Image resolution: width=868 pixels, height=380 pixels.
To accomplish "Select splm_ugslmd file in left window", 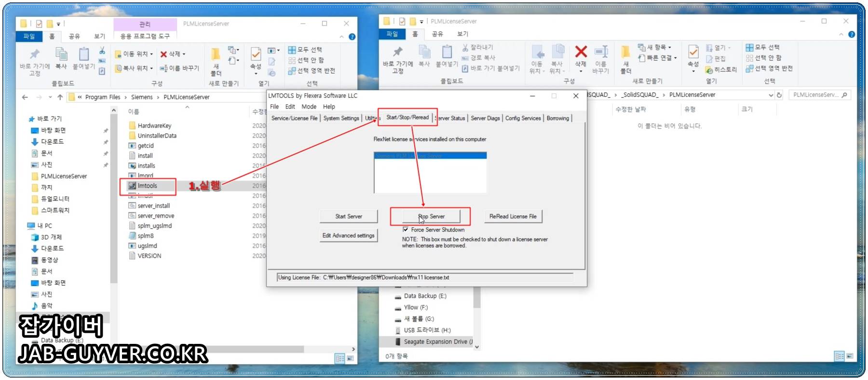I will click(x=150, y=226).
